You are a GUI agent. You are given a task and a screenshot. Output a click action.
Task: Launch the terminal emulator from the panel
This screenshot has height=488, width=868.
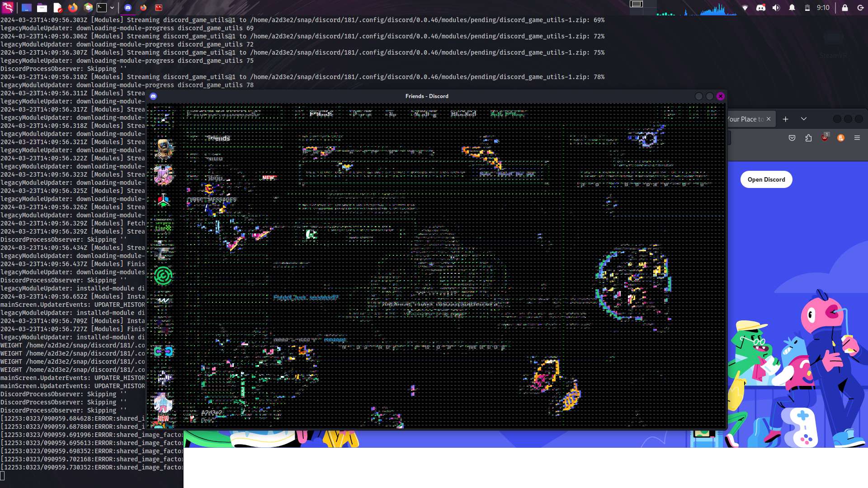(102, 8)
